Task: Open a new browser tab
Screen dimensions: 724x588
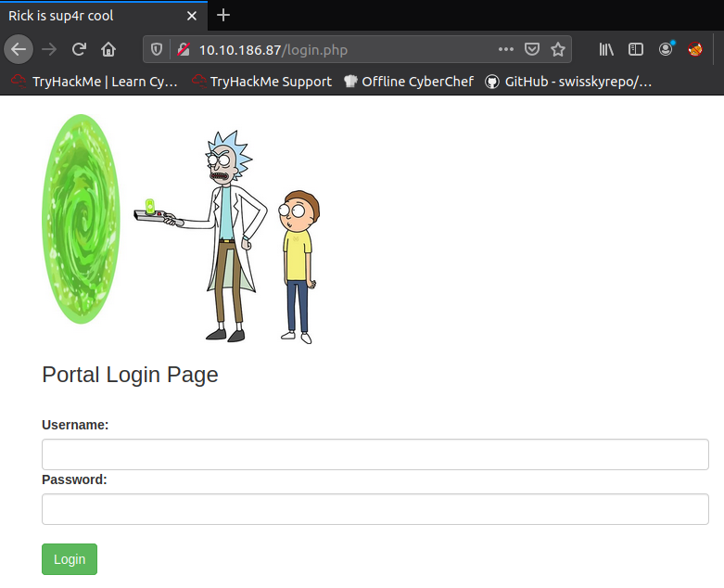Action: click(223, 15)
